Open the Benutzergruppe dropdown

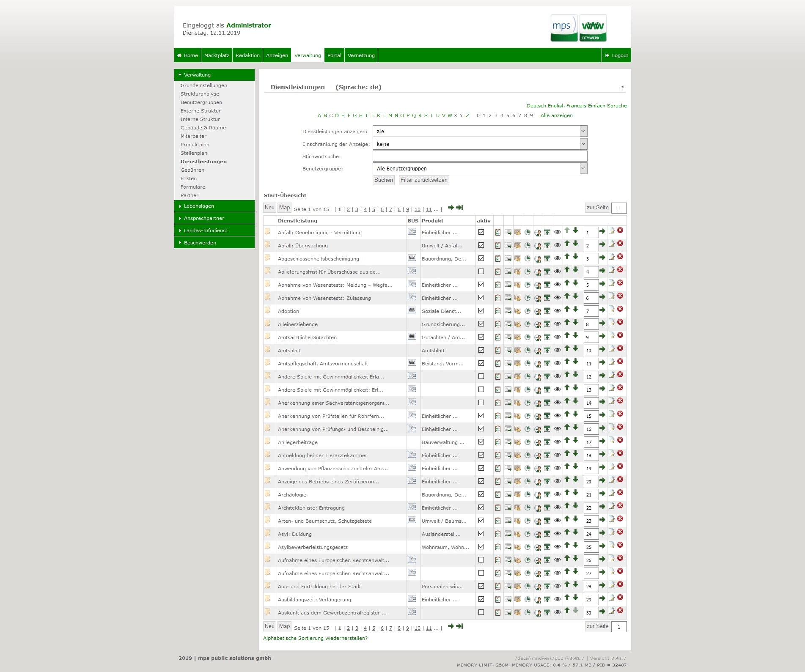(480, 168)
